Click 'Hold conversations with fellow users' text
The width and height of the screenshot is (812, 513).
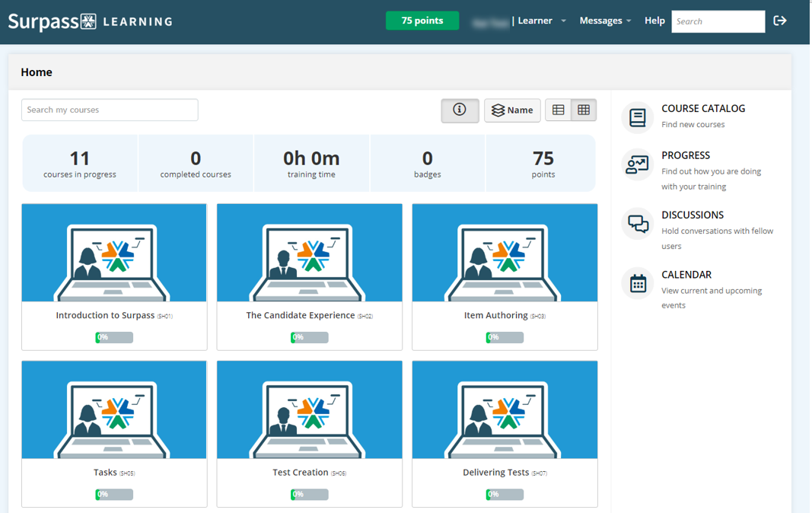[717, 238]
